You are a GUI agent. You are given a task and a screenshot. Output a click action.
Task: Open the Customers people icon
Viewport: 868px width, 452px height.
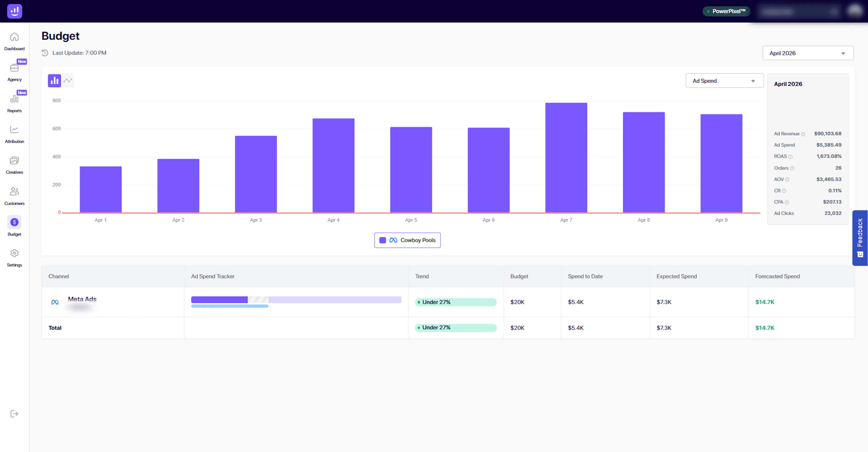[x=14, y=192]
